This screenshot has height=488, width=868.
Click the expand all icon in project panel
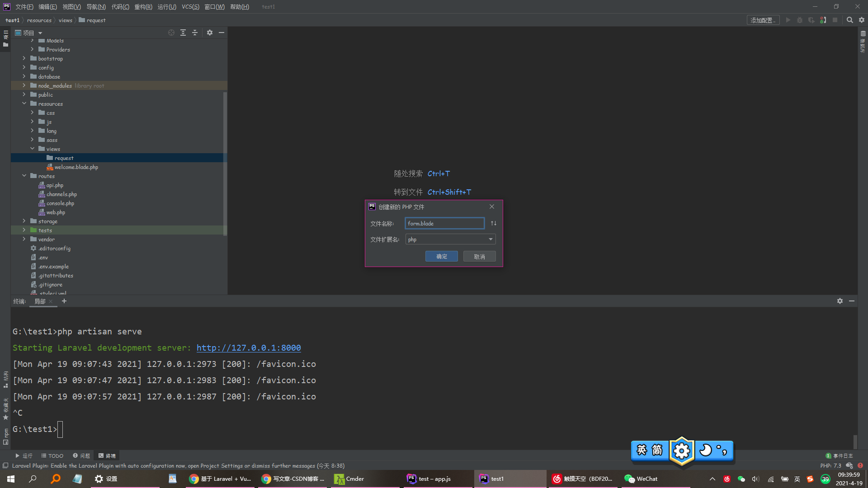183,33
